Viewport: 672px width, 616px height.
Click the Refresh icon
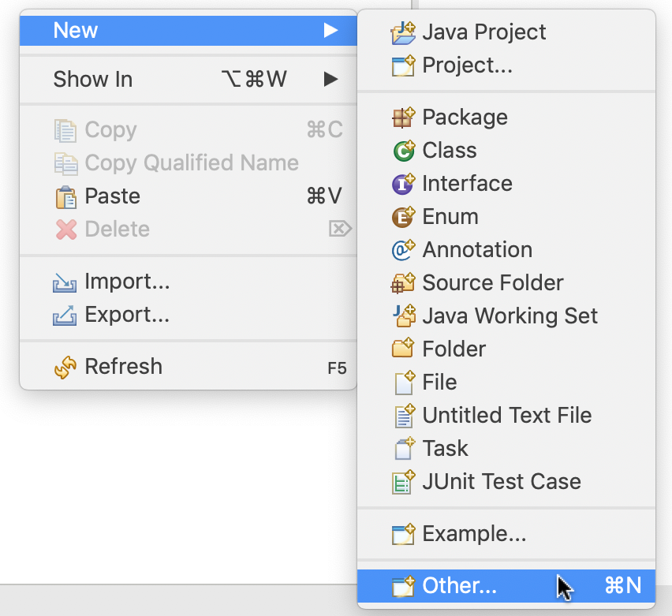pyautogui.click(x=65, y=367)
